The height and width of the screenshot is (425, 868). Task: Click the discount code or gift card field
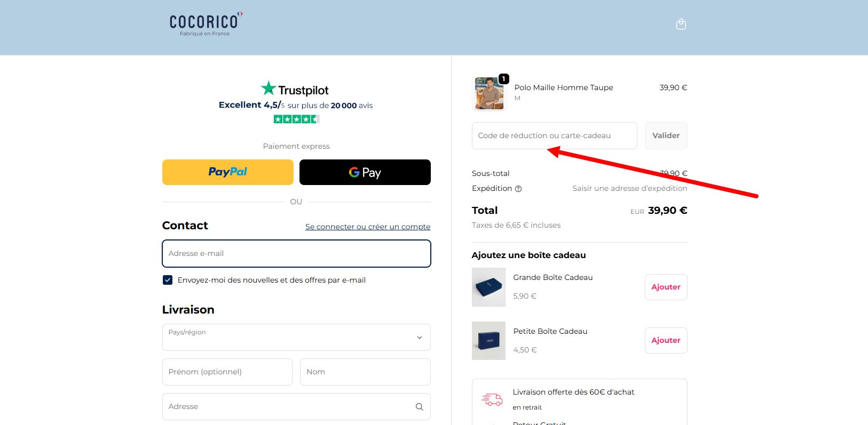coord(554,135)
